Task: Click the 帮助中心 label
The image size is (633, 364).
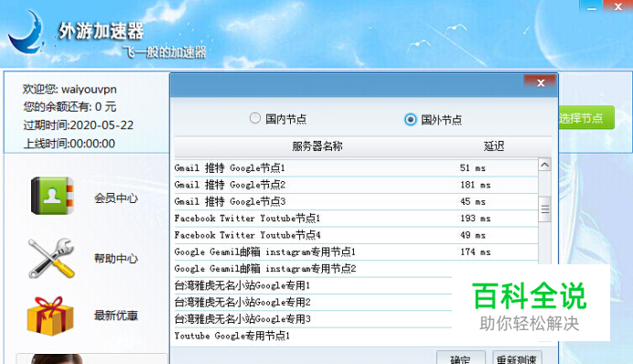Action: [x=116, y=258]
